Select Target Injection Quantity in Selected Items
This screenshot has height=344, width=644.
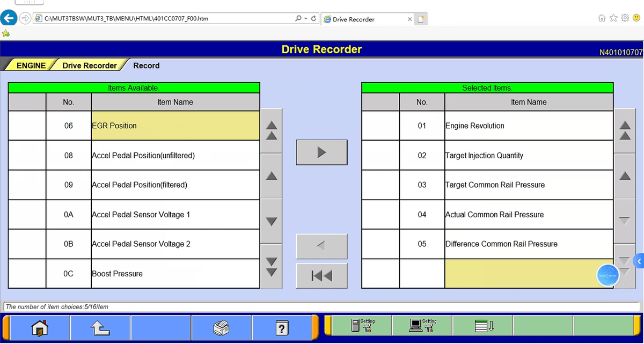528,156
